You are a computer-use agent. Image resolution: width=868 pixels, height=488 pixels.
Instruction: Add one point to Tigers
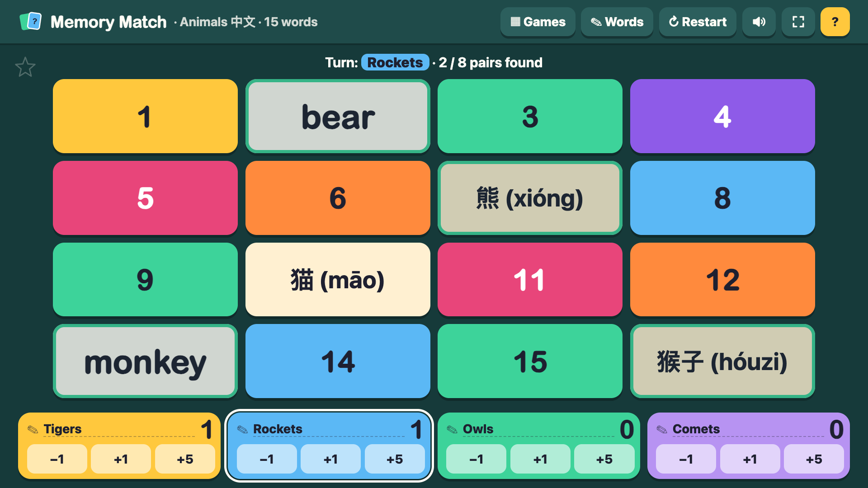121,459
